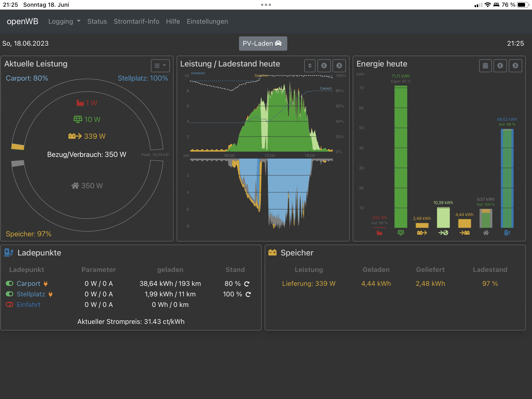Open the Carport charge point link
Image resolution: width=532 pixels, height=399 pixels.
pos(28,283)
